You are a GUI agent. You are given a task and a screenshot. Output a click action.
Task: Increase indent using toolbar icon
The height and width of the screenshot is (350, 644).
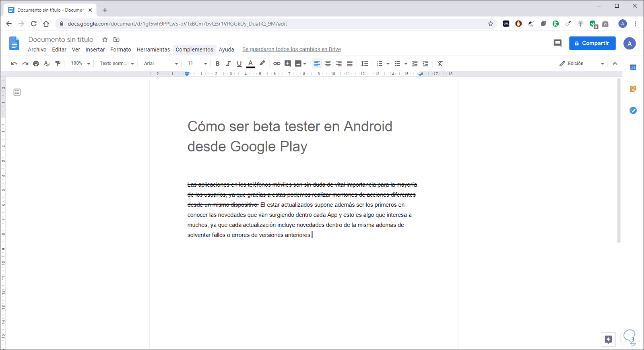click(425, 64)
